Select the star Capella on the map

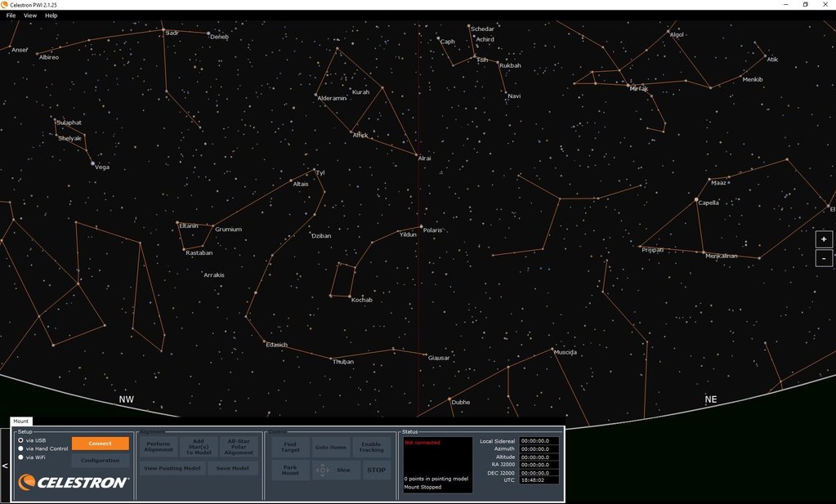pos(696,199)
